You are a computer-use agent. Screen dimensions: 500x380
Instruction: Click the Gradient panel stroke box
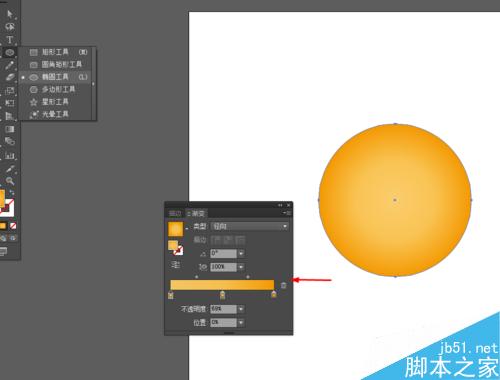[x=179, y=251]
